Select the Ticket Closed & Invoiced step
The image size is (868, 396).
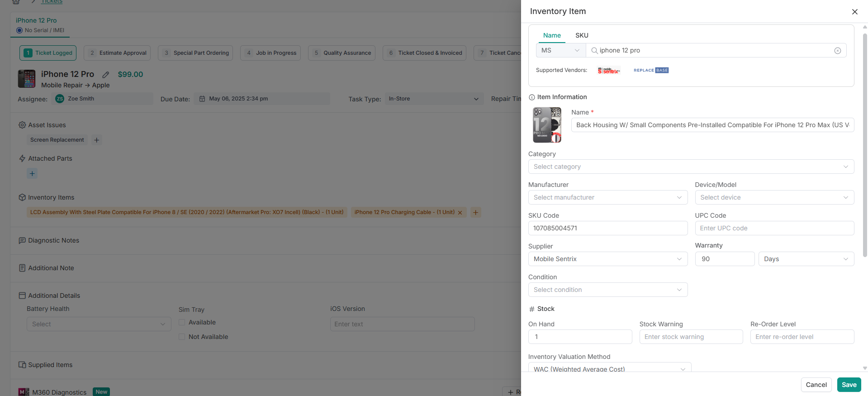[424, 53]
